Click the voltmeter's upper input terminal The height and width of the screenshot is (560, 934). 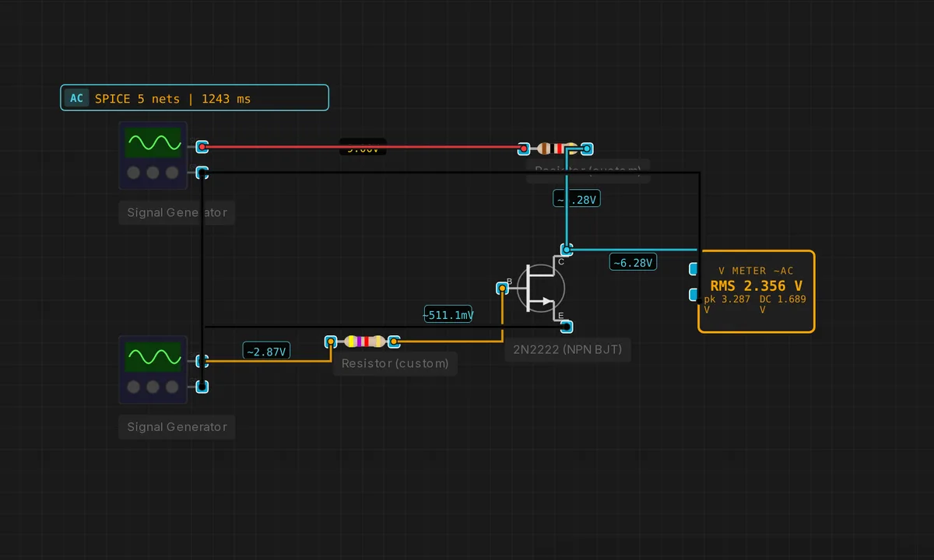[693, 269]
